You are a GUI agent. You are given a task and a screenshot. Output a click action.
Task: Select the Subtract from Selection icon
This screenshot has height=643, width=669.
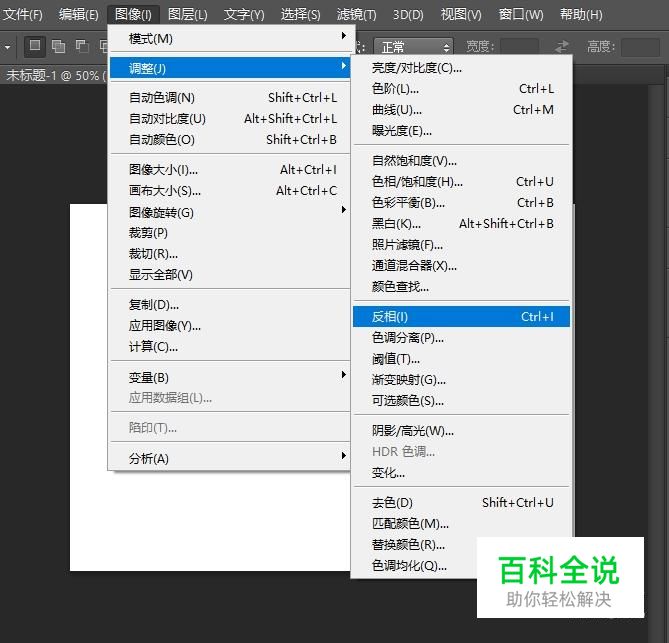pyautogui.click(x=81, y=46)
